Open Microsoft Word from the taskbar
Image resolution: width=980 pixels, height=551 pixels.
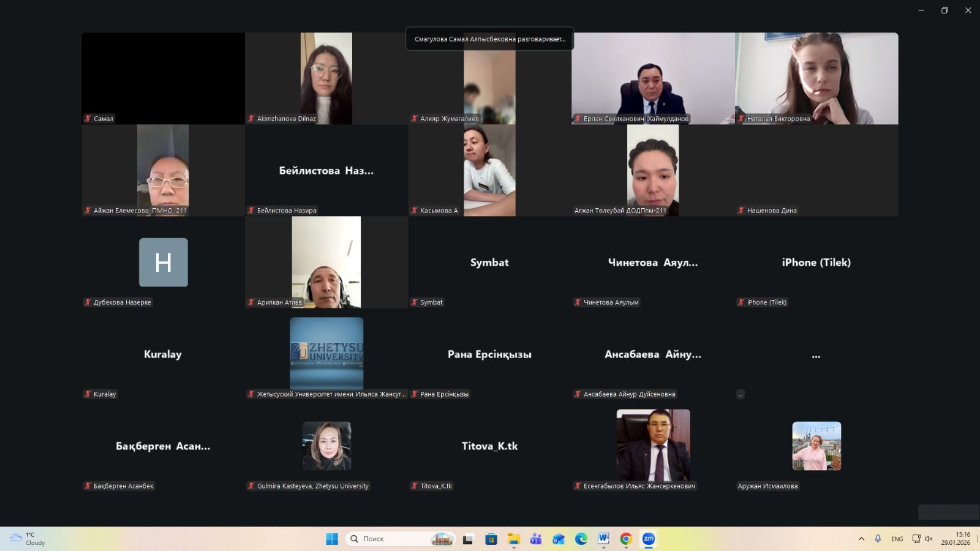click(603, 539)
